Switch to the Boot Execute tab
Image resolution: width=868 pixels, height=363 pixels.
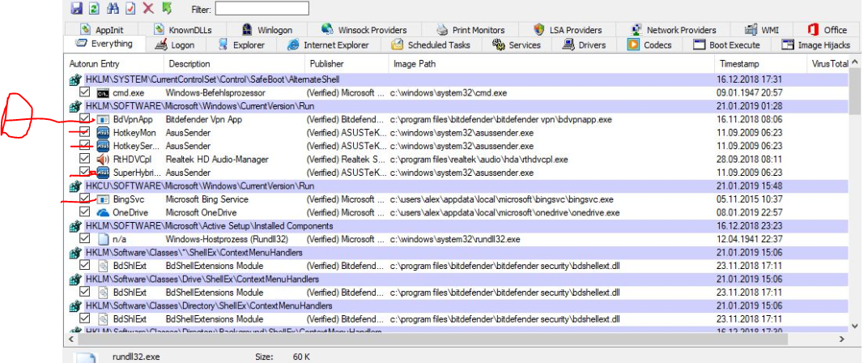(x=727, y=45)
